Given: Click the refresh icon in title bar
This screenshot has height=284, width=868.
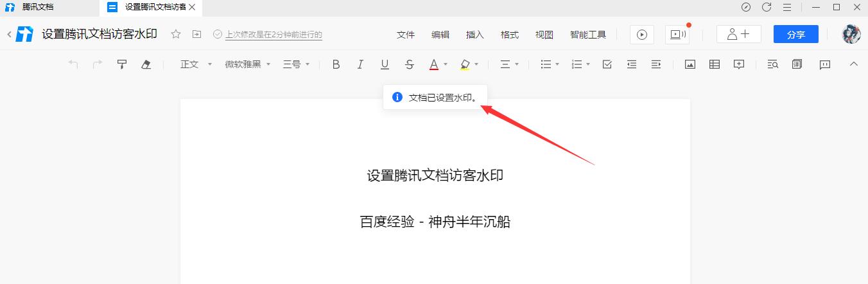Looking at the screenshot, I should [x=767, y=7].
